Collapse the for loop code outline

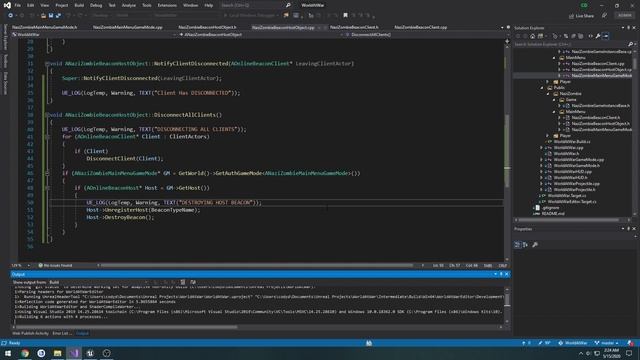[47, 137]
